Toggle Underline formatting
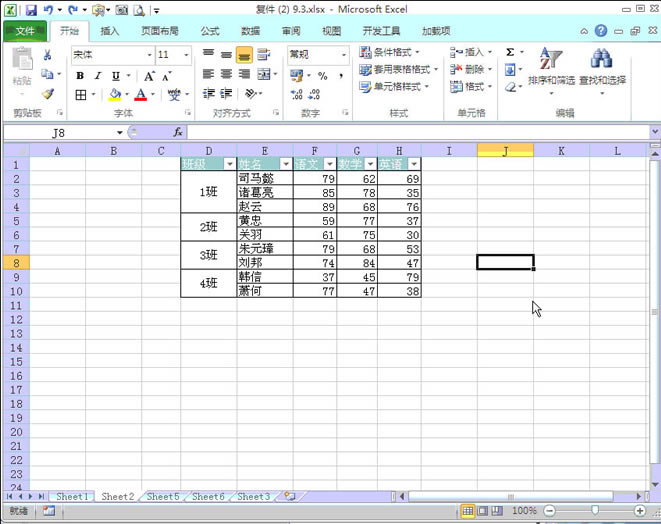This screenshot has height=524, width=661. [116, 76]
